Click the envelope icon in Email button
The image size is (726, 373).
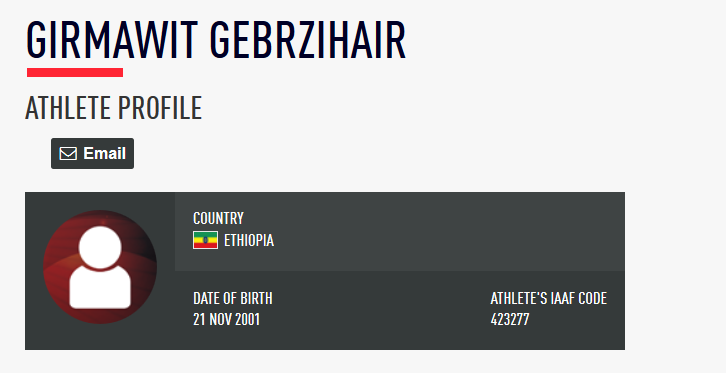click(x=68, y=154)
